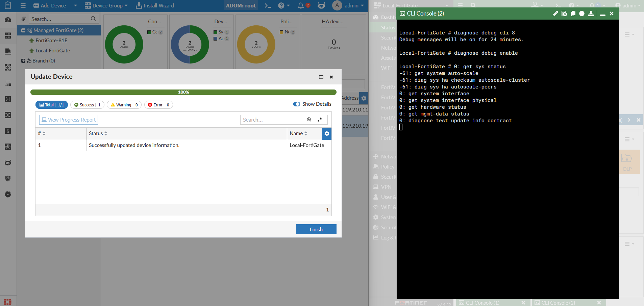Image resolution: width=644 pixels, height=306 pixels.
Task: Click the regex search icon in Update Device search
Action: 320,120
